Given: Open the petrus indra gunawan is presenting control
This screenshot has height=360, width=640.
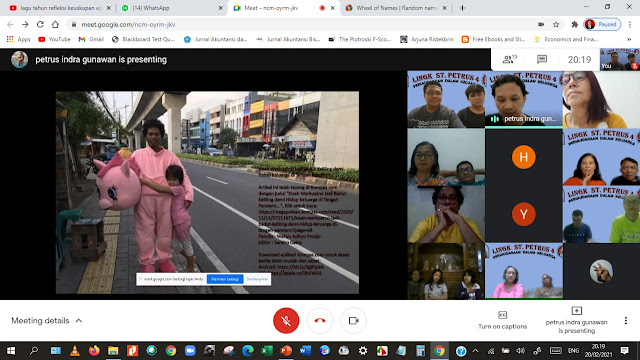Looking at the screenshot, I should [x=576, y=320].
